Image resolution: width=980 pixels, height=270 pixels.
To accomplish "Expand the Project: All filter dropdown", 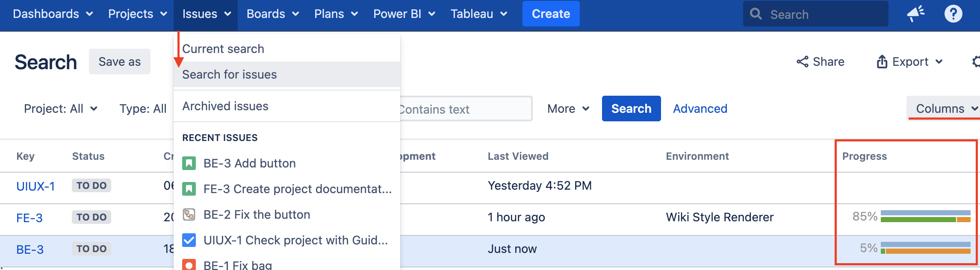I will tap(61, 109).
